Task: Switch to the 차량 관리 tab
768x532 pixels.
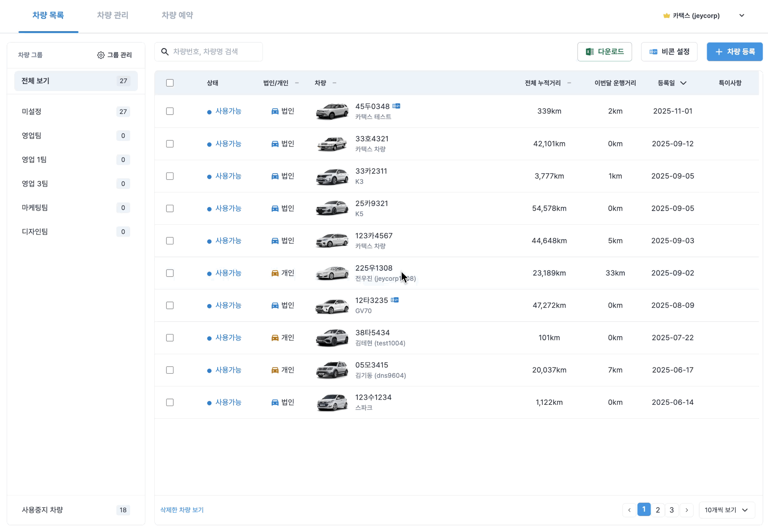Action: tap(113, 15)
